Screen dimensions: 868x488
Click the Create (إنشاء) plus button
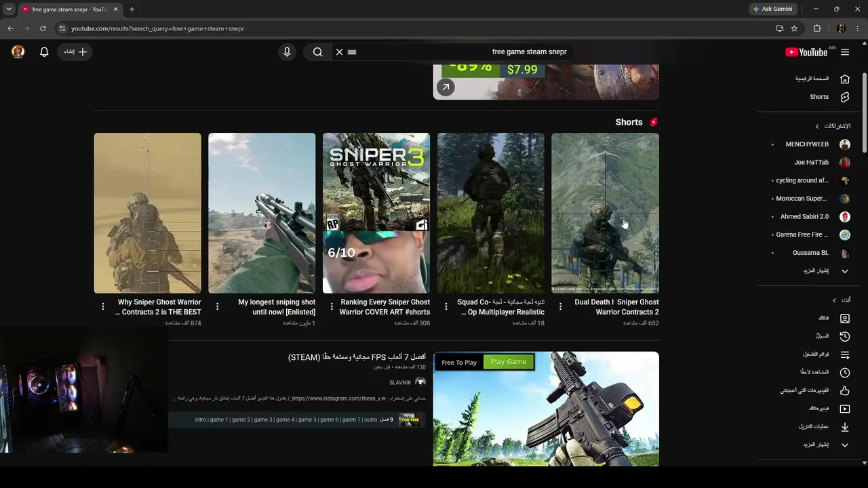[x=76, y=52]
